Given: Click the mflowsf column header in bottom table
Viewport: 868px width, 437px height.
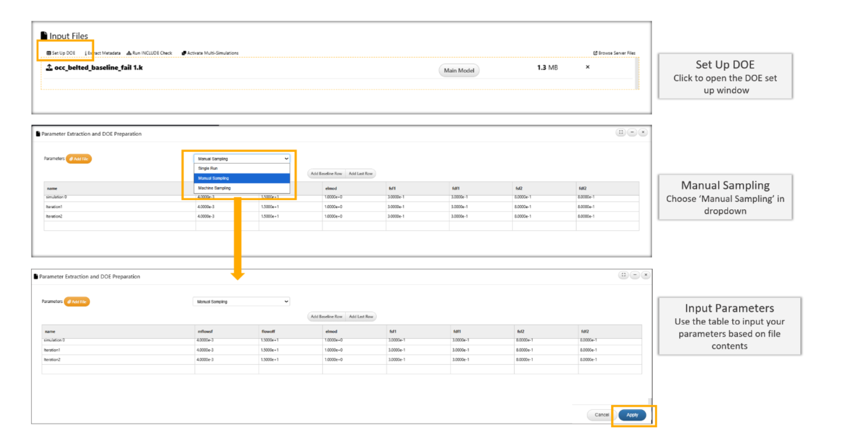Looking at the screenshot, I should click(205, 332).
